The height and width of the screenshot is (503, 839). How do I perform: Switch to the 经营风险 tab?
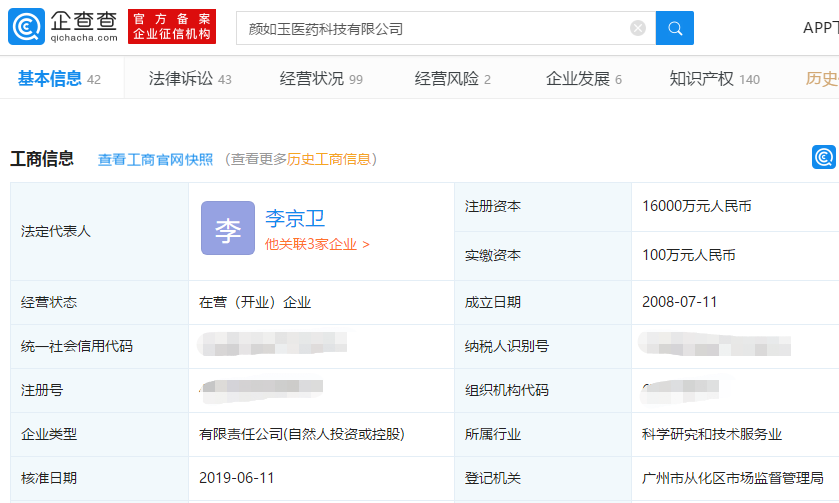coord(453,79)
